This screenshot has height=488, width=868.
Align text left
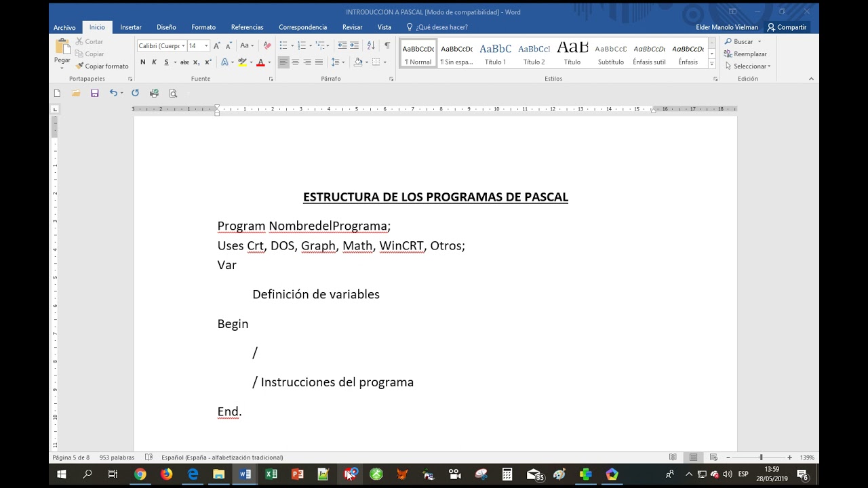pos(283,62)
